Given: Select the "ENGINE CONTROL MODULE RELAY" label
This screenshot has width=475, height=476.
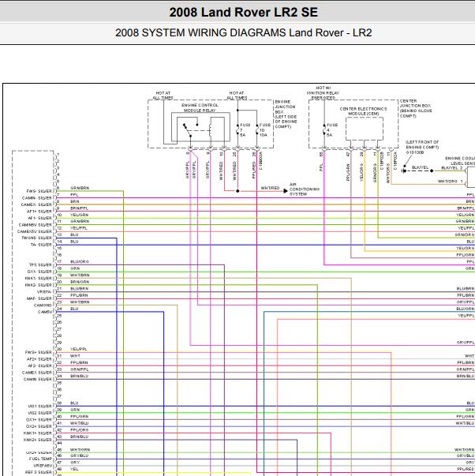Looking at the screenshot, I should click(200, 108).
